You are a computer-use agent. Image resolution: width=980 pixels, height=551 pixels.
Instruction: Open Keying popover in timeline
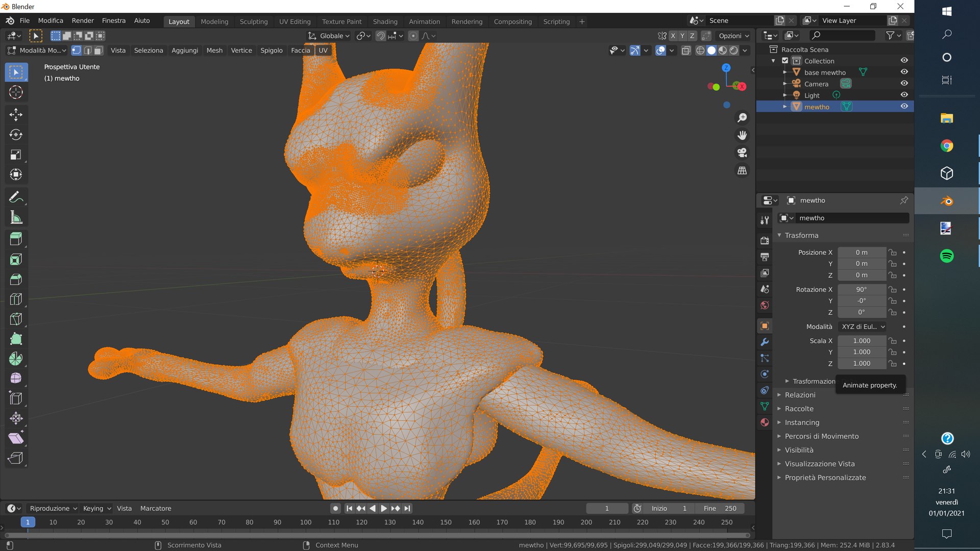click(x=97, y=508)
